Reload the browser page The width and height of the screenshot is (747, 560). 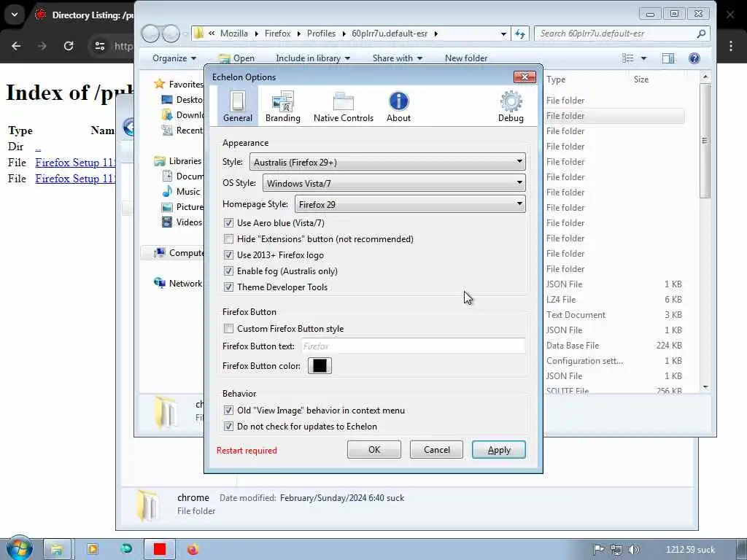point(69,46)
